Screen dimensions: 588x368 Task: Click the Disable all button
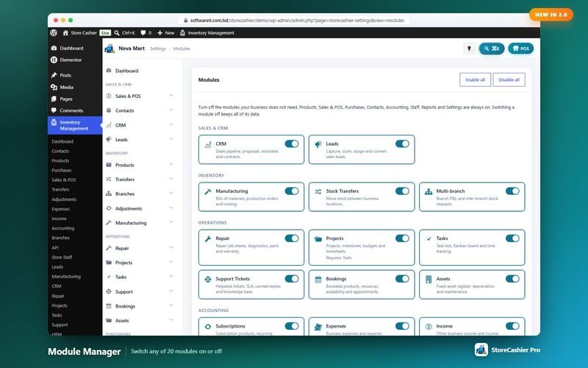[509, 79]
